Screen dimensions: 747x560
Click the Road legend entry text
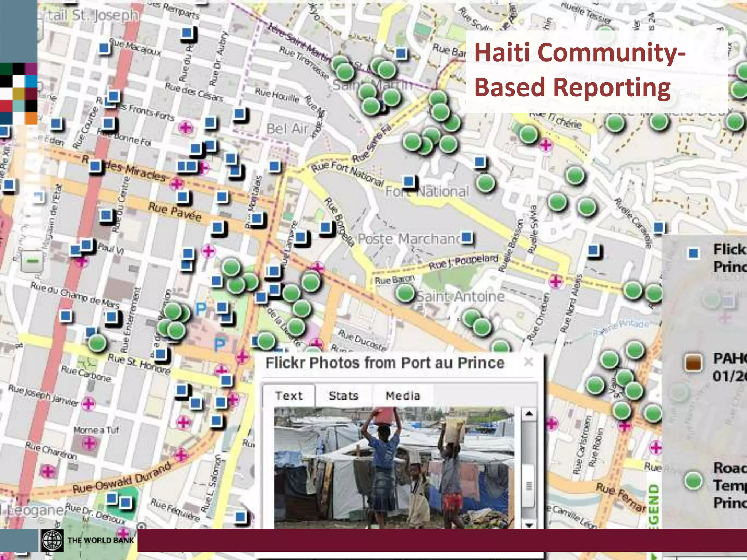coord(730,485)
